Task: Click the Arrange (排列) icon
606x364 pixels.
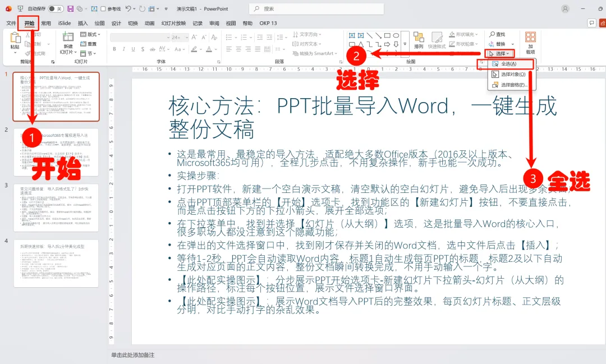Action: [x=419, y=40]
